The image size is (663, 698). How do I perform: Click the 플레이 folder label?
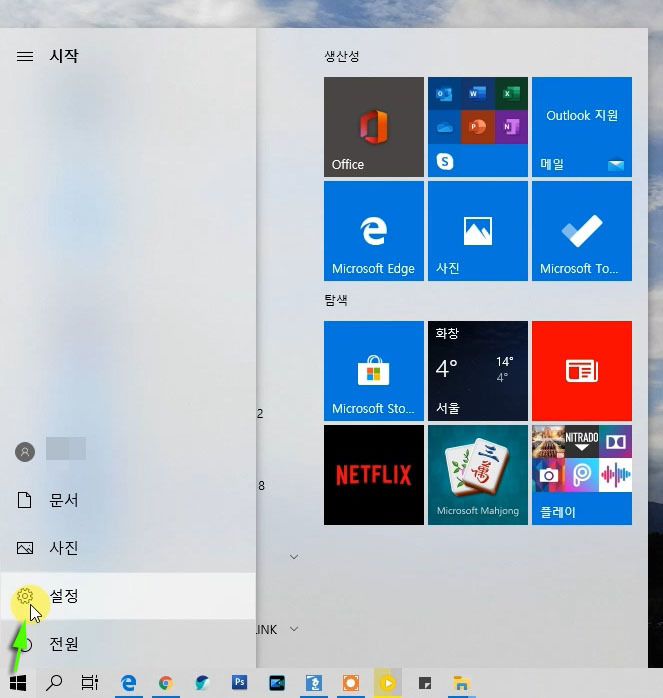(x=557, y=512)
